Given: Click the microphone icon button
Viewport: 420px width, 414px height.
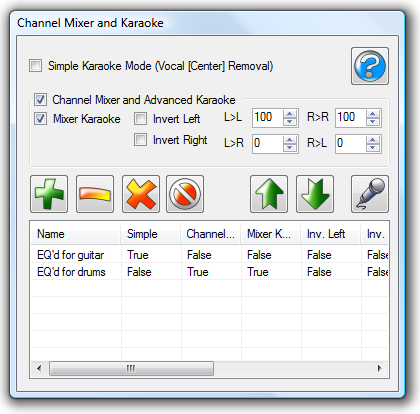Looking at the screenshot, I should [370, 194].
